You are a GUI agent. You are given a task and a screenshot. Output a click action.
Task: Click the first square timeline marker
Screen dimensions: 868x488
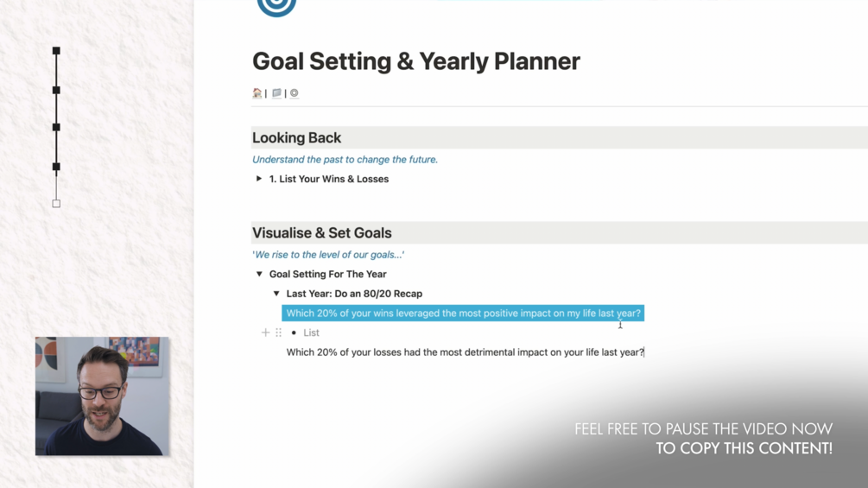(56, 51)
